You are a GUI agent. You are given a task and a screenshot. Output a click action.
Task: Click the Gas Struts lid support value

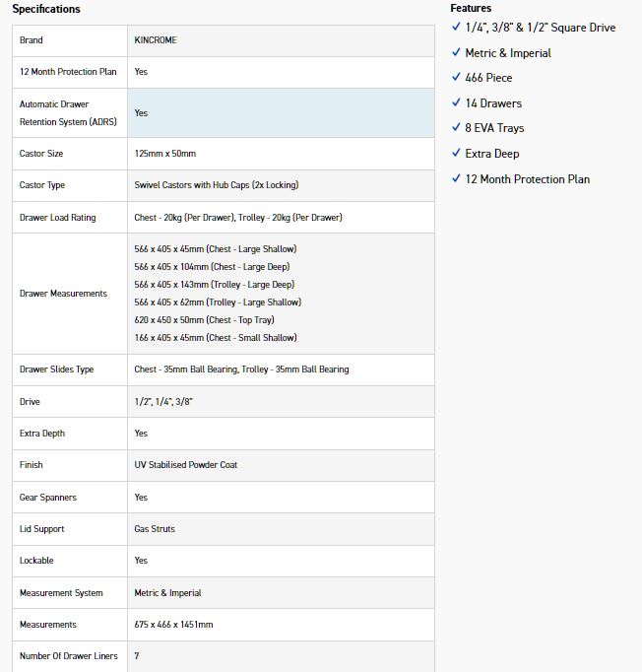tap(155, 529)
